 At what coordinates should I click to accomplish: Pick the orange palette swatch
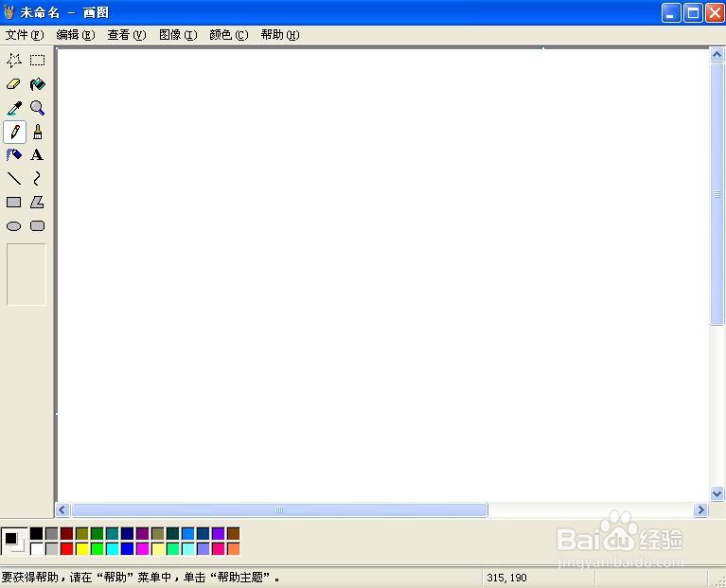[234, 548]
